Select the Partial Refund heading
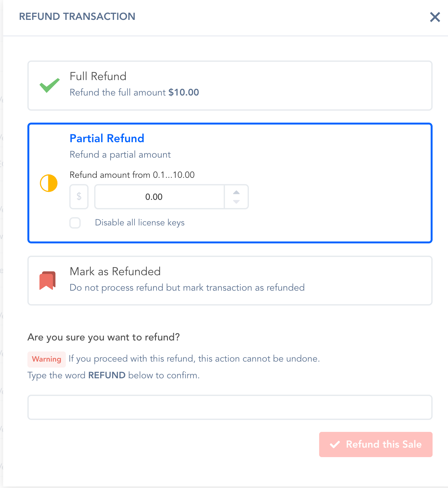 107,138
